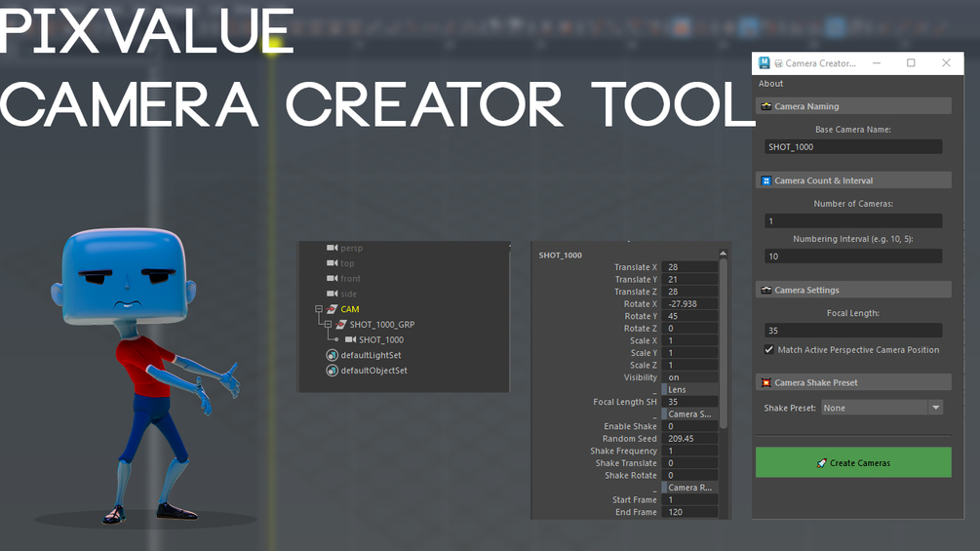The height and width of the screenshot is (551, 980).
Task: Click the front camera icon in outliner
Action: tap(332, 279)
